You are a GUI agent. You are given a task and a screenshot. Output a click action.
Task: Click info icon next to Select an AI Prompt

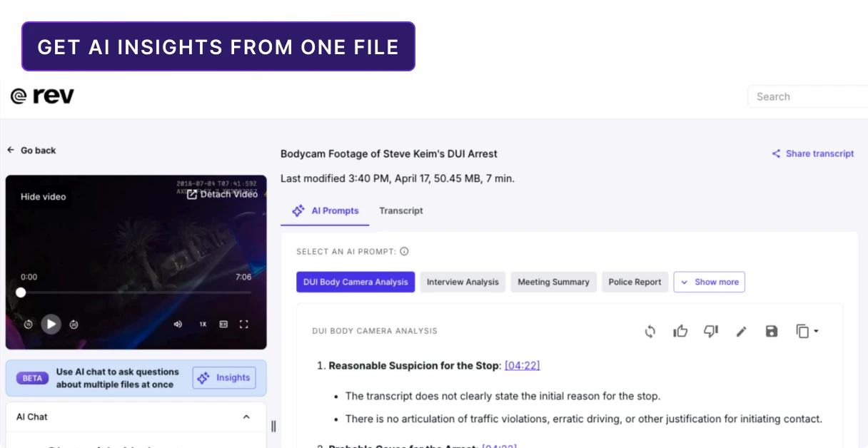(404, 251)
